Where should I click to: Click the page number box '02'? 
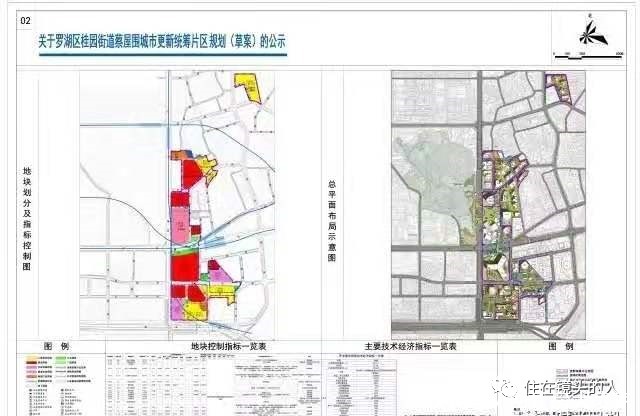[25, 21]
